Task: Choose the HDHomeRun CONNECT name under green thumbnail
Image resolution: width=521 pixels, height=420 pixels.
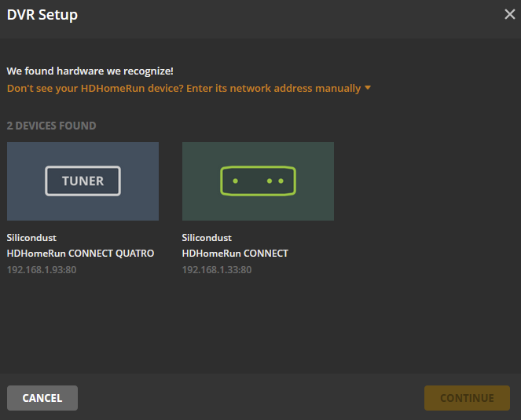Action: (235, 254)
